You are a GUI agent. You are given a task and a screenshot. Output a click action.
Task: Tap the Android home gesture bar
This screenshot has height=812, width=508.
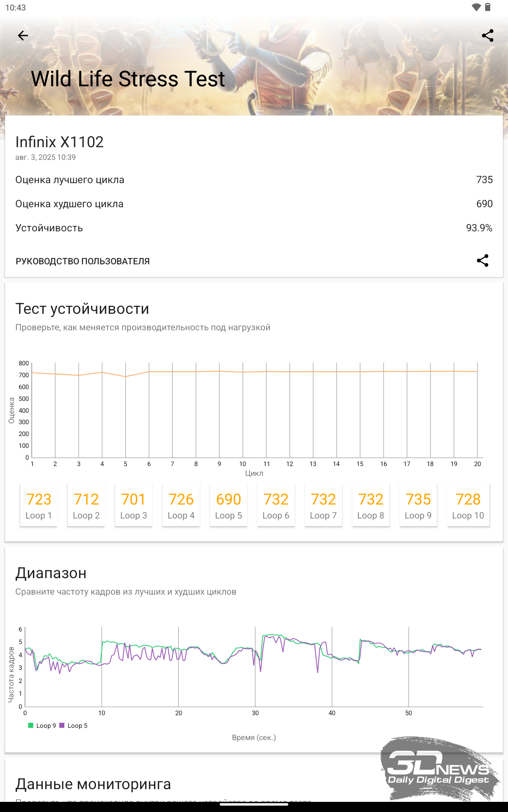254,804
